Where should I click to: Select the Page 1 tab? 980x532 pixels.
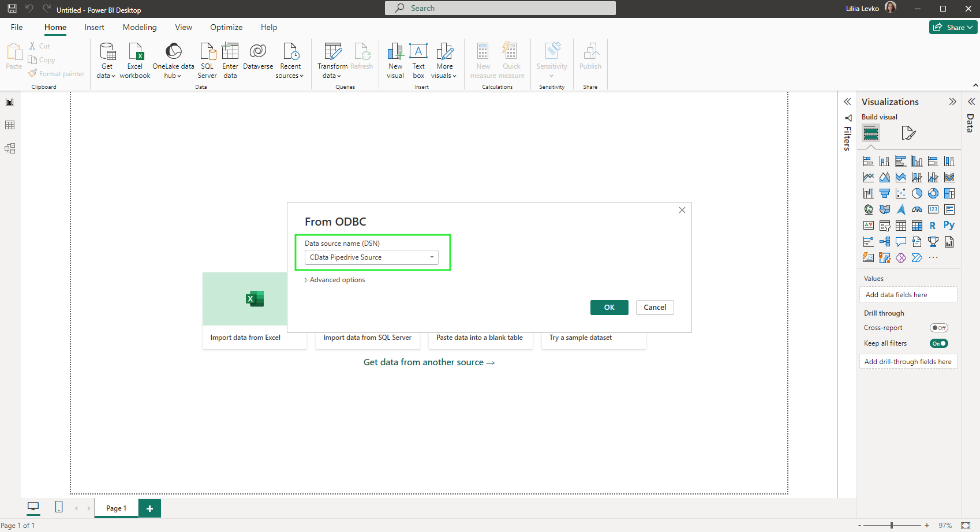coord(116,508)
